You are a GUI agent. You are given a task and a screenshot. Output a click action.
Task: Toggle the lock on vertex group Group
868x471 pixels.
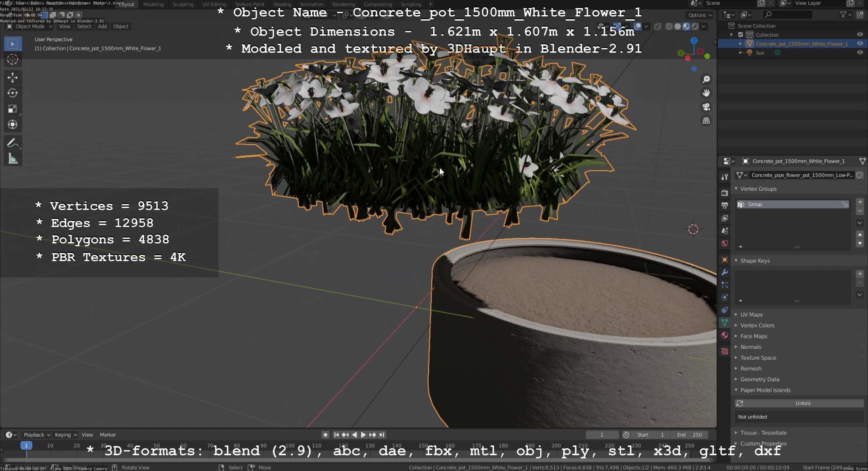click(x=845, y=204)
